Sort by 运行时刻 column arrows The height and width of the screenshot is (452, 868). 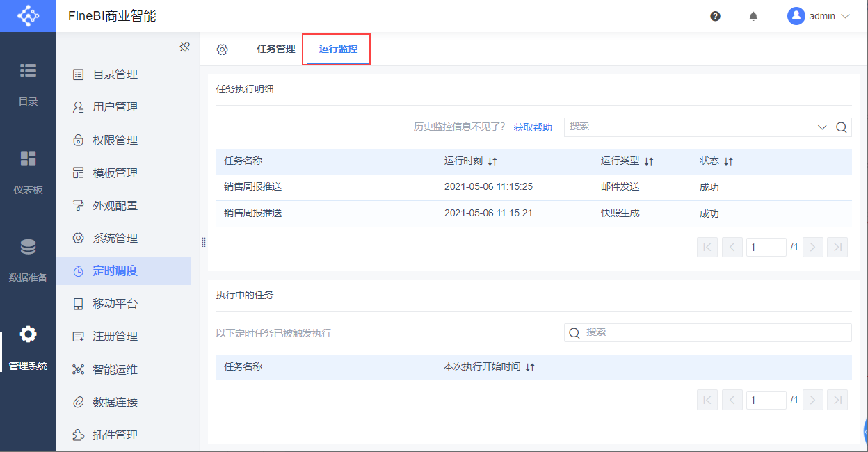[x=492, y=161]
